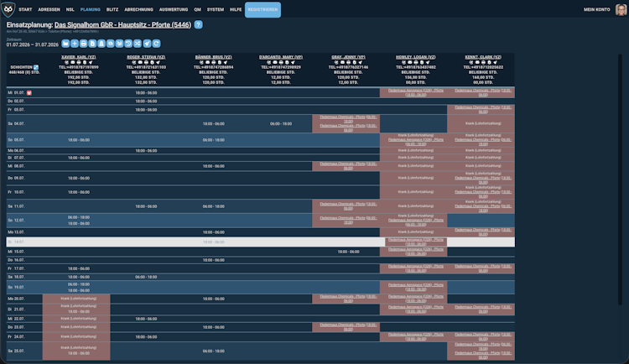Click the toolbar icon between eye and history

tap(119, 44)
